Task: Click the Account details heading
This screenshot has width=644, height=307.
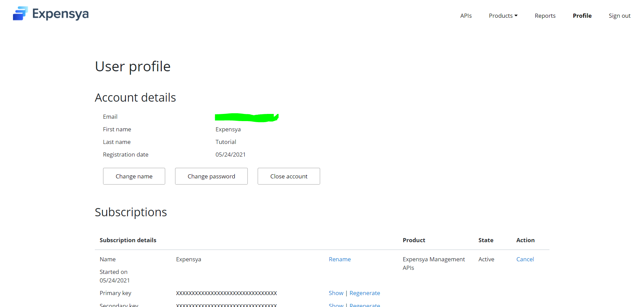Action: (135, 98)
